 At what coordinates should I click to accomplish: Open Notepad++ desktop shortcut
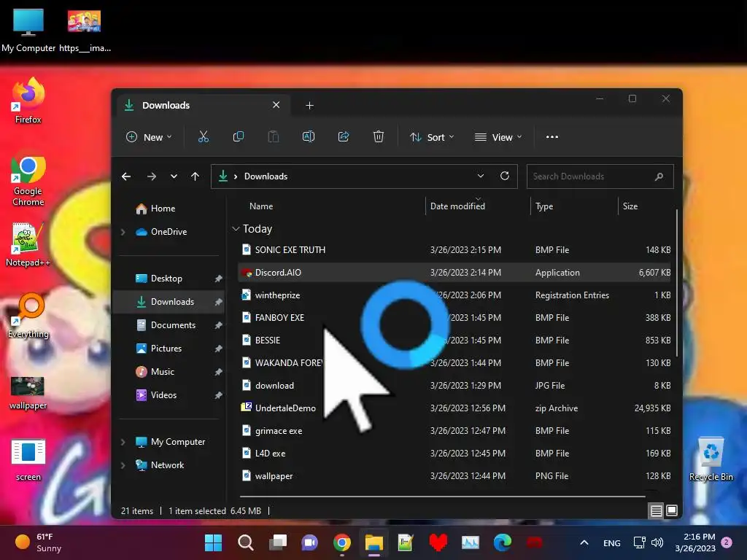pyautogui.click(x=28, y=245)
